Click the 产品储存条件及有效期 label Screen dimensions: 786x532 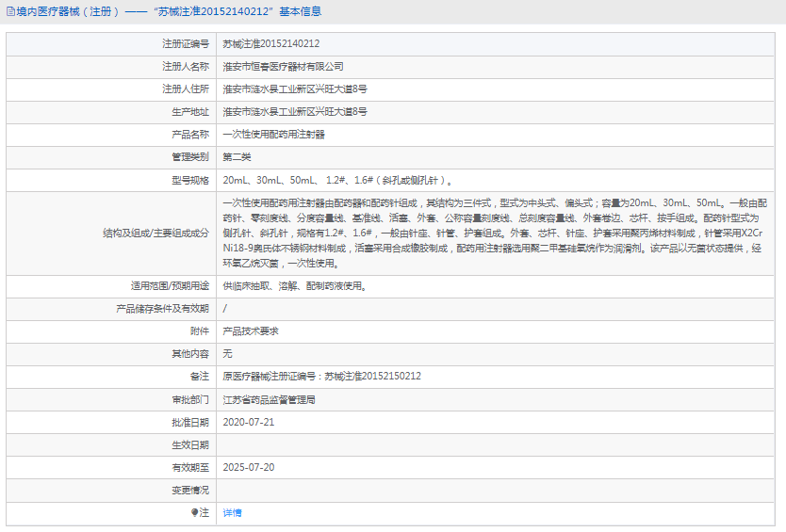162,308
